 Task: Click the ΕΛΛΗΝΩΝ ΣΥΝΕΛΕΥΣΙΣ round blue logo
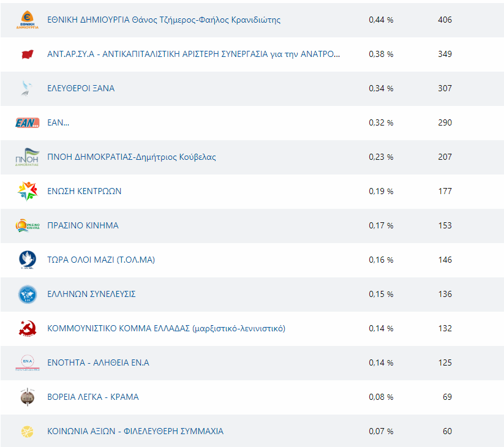tap(28, 294)
